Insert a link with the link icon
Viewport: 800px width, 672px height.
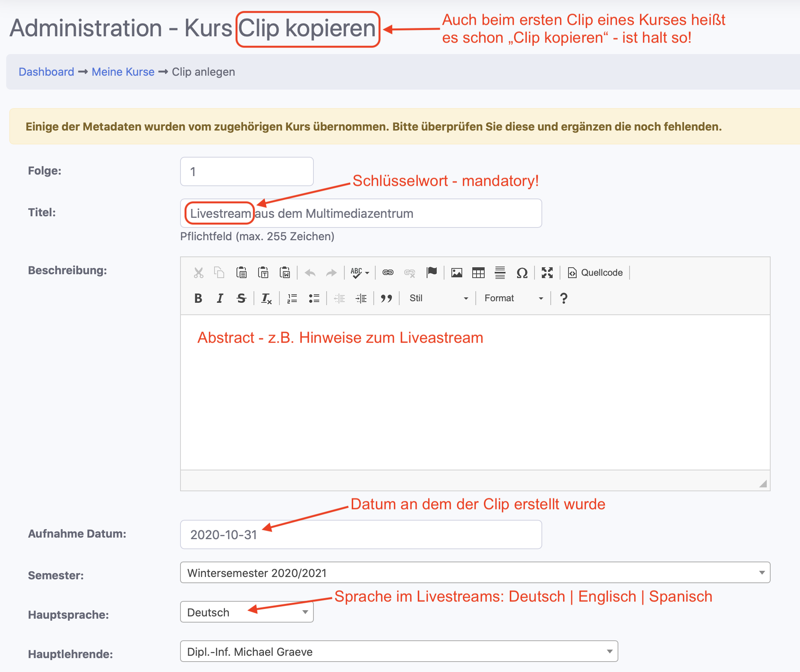pyautogui.click(x=388, y=273)
